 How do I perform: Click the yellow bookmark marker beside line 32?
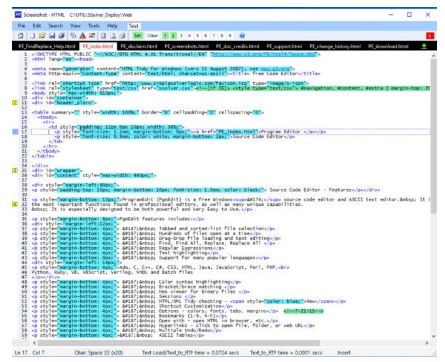click(x=15, y=204)
